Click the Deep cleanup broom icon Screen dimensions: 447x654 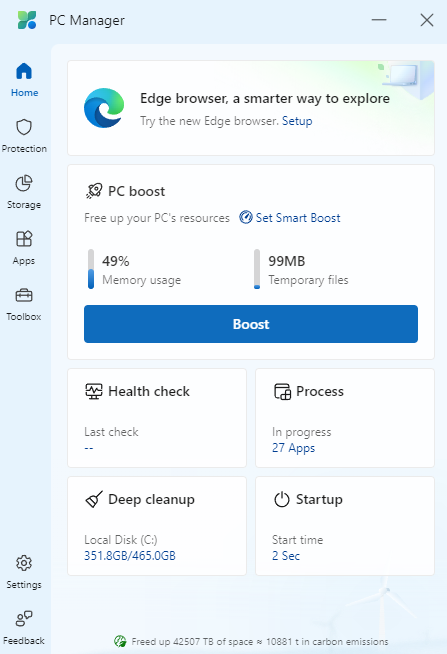point(94,499)
